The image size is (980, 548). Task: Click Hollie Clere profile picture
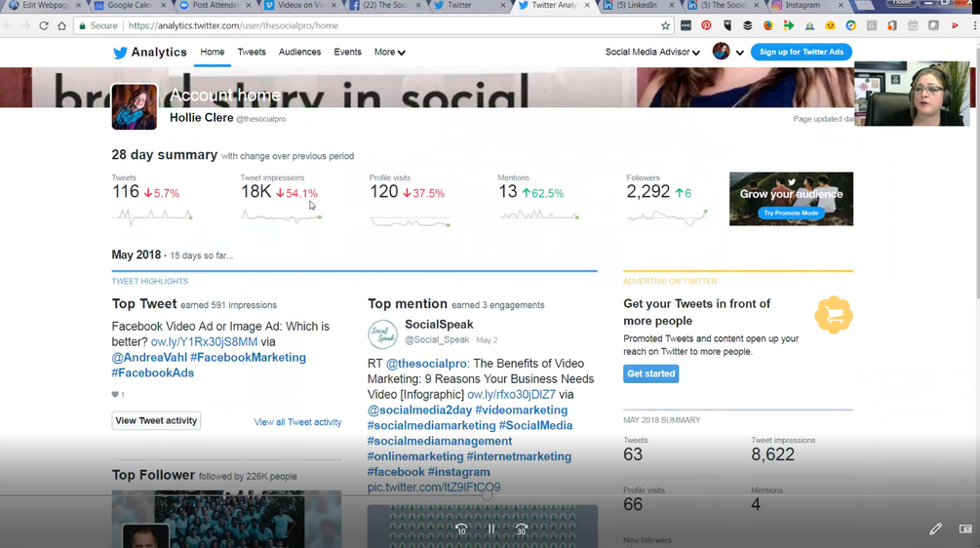[x=135, y=107]
